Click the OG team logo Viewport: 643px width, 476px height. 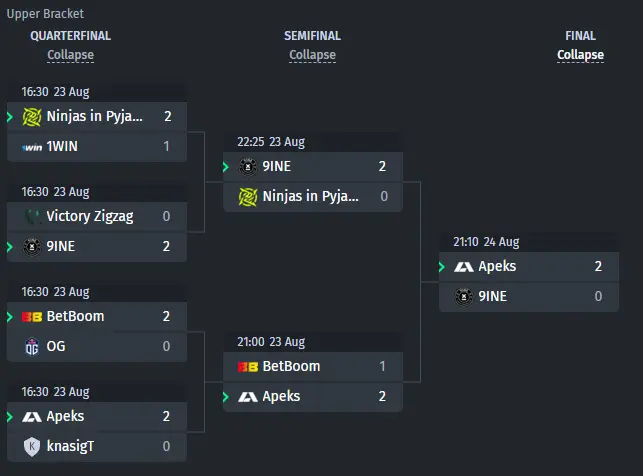tap(32, 346)
